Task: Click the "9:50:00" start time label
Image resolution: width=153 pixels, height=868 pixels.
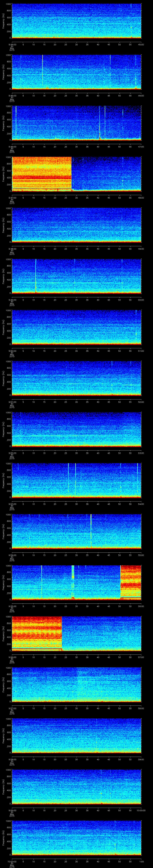Action: (x=12, y=351)
